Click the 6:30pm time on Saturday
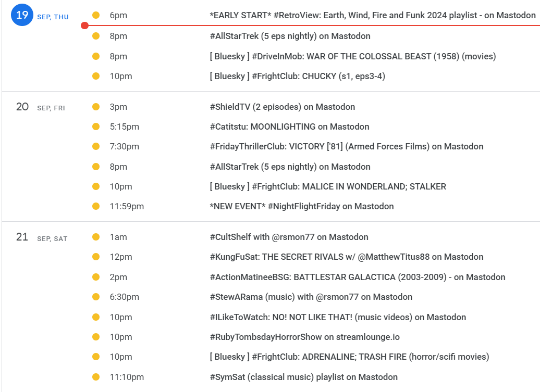Screen dimensions: 540x392 (x=125, y=297)
